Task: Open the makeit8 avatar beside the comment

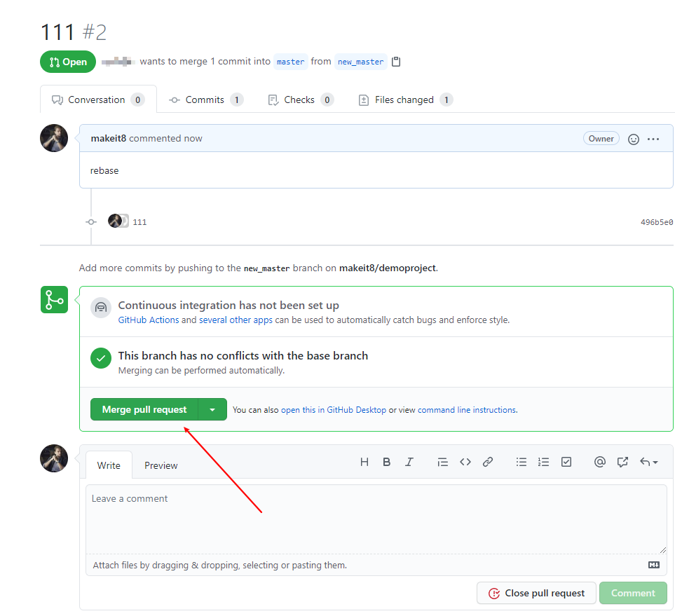Action: (54, 138)
